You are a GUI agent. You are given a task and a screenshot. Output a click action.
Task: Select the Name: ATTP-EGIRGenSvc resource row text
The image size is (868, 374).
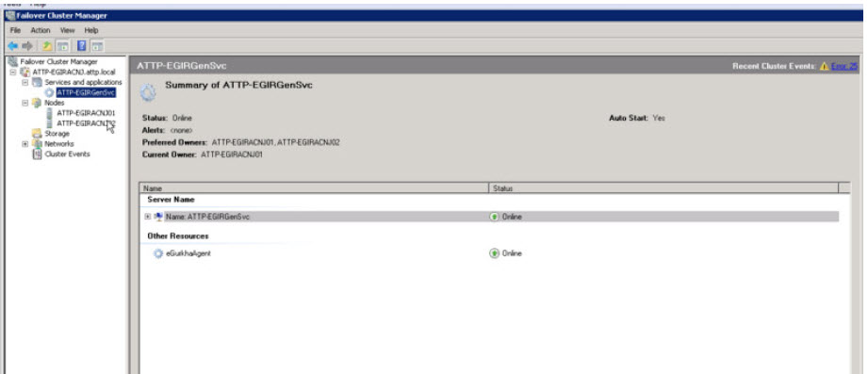point(207,217)
